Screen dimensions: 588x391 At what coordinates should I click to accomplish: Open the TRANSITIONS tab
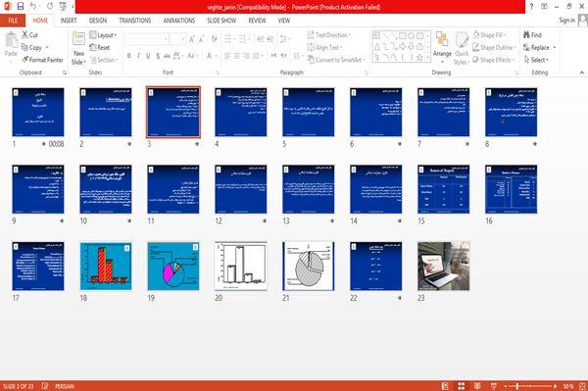tap(135, 21)
